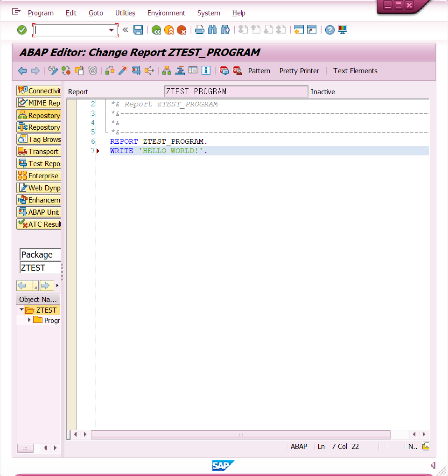Open the system menu icon left of Program

coord(16,12)
